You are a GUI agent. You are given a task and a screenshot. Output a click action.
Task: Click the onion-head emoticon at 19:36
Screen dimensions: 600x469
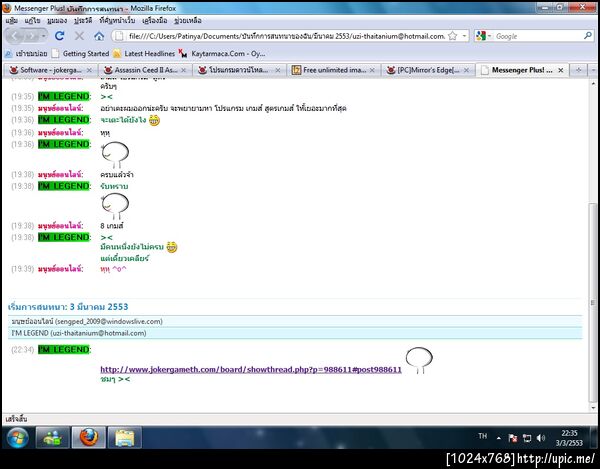click(x=115, y=155)
